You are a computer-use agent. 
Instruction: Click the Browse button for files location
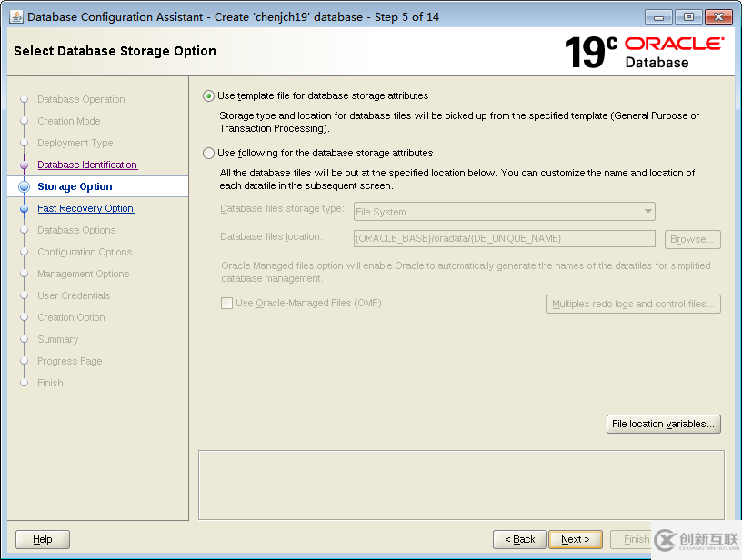point(692,239)
